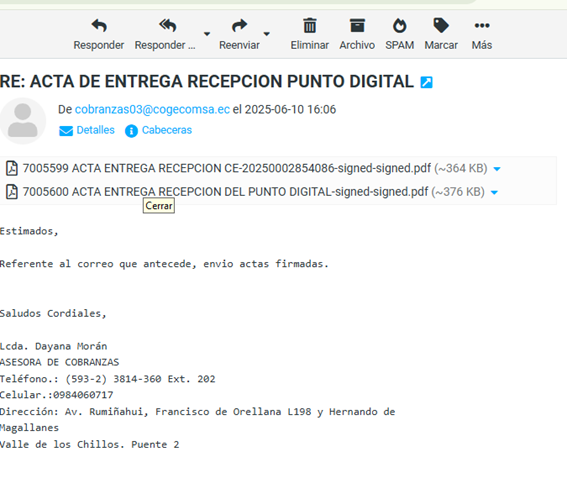Open the Más three-dots menu
Screen dimensions: 567x494
click(x=482, y=25)
